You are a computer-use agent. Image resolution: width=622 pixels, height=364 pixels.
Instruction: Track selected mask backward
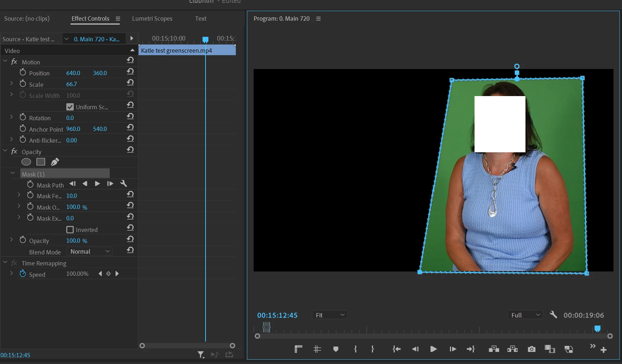[85, 184]
